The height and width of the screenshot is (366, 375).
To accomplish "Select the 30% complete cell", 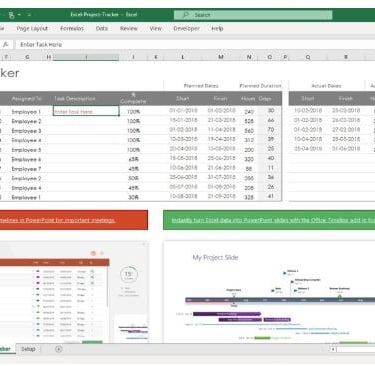I will pyautogui.click(x=133, y=197).
